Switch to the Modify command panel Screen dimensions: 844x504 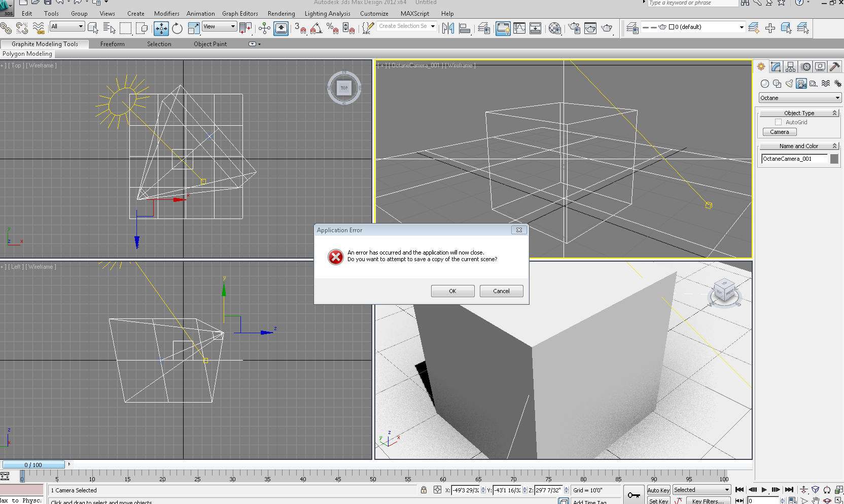776,67
